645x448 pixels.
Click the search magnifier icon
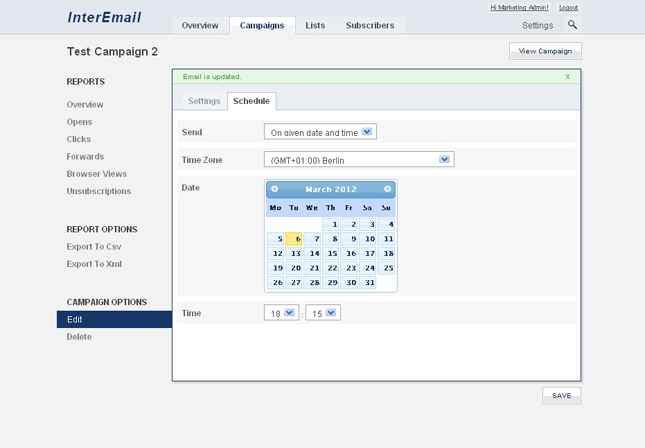(573, 25)
